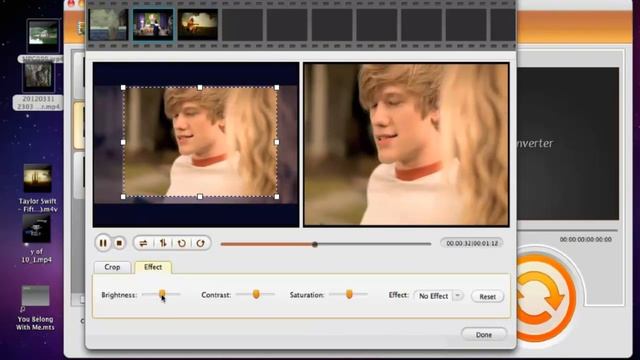Click the left-middle crop handle
The image size is (640, 360).
pyautogui.click(x=123, y=142)
